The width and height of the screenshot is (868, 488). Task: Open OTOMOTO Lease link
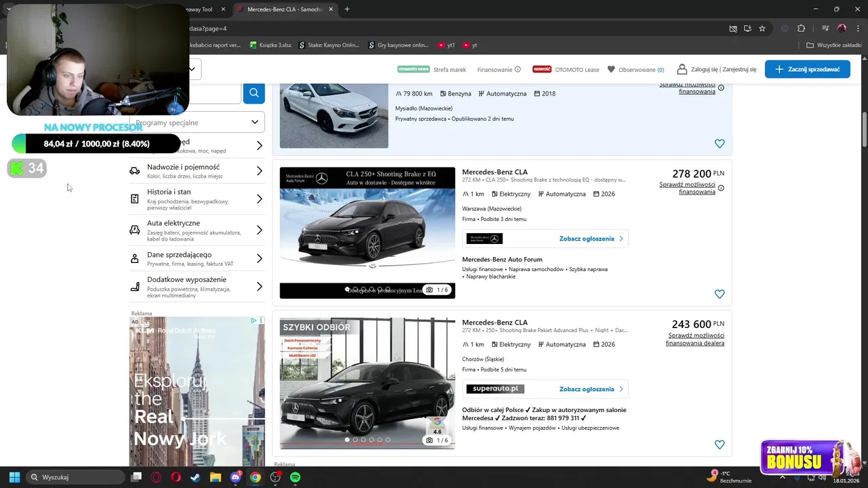point(577,69)
